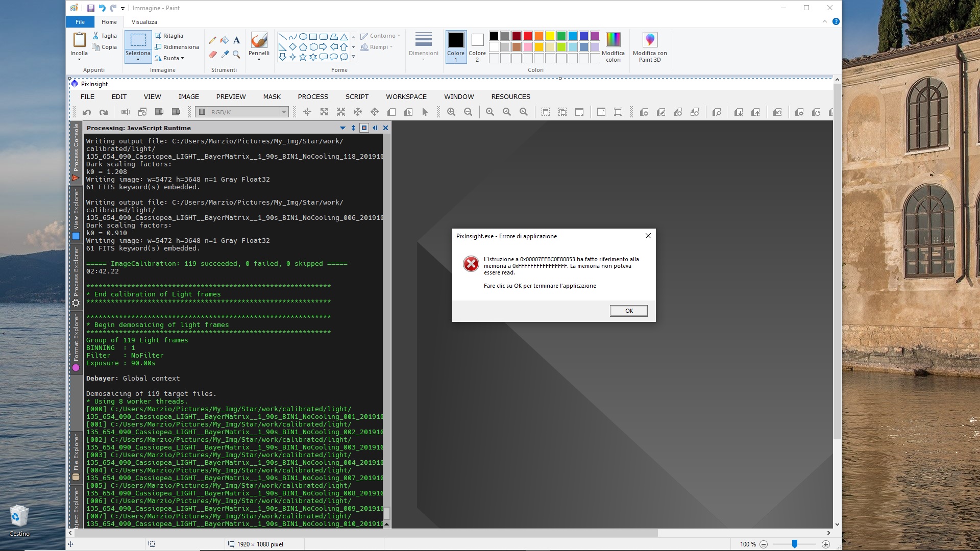
Task: Open the PixInsight MASK menu
Action: (x=272, y=96)
